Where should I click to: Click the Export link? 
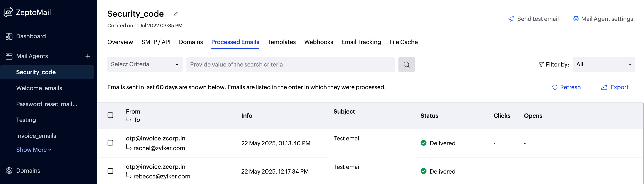615,87
